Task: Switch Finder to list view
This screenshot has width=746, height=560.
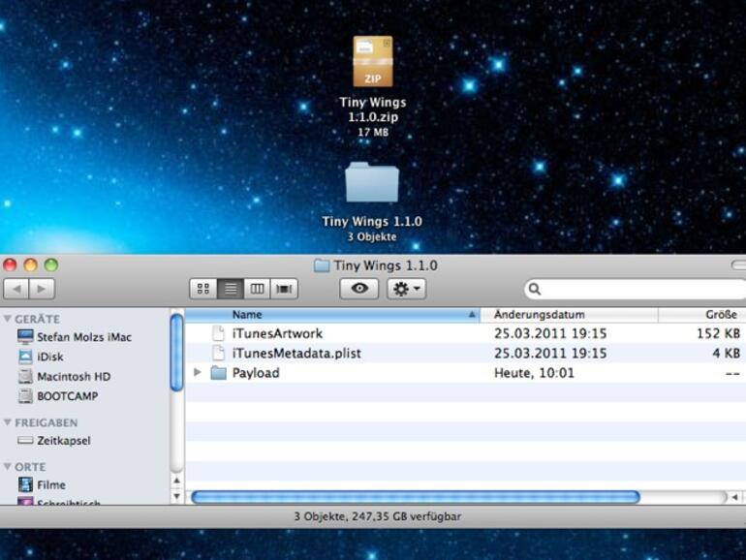Action: pos(231,289)
